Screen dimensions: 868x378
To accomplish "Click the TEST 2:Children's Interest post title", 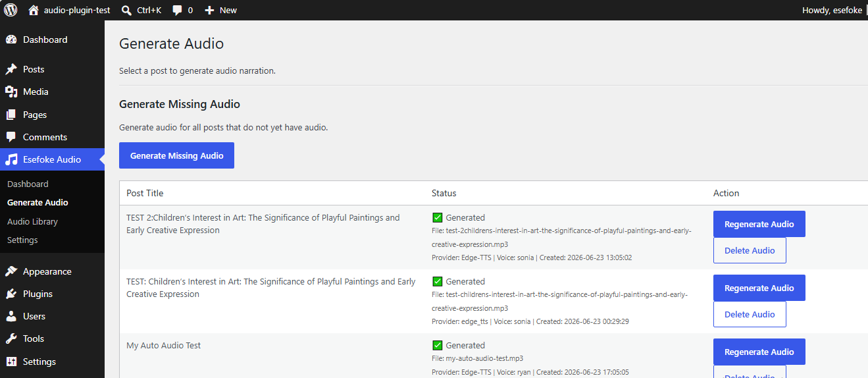I will pyautogui.click(x=263, y=224).
